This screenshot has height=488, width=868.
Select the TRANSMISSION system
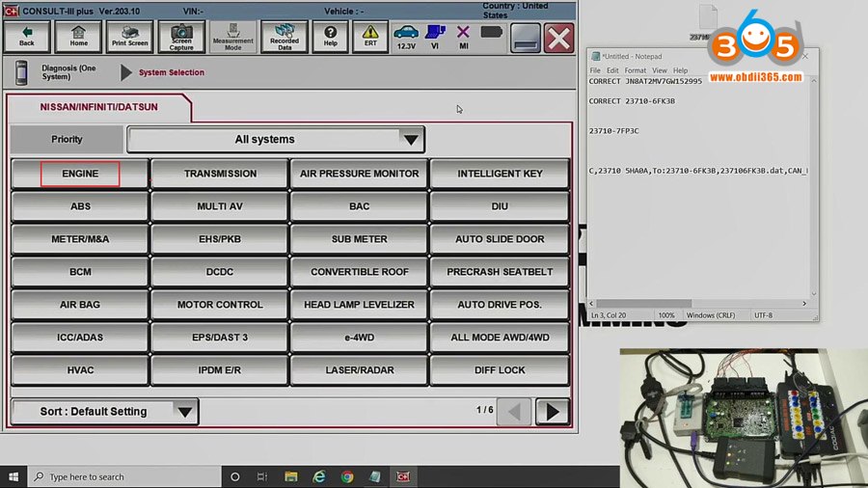point(220,174)
